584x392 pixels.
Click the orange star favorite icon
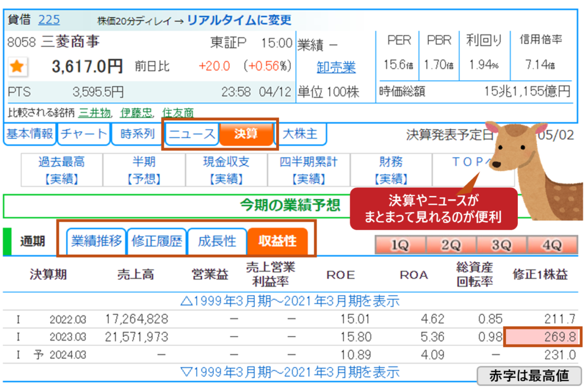pyautogui.click(x=17, y=67)
